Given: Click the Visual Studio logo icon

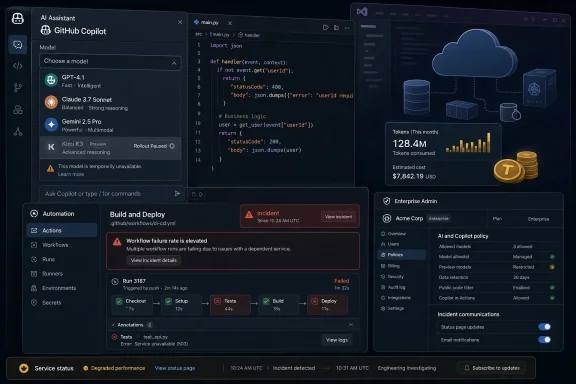Looking at the screenshot, I should point(362,12).
